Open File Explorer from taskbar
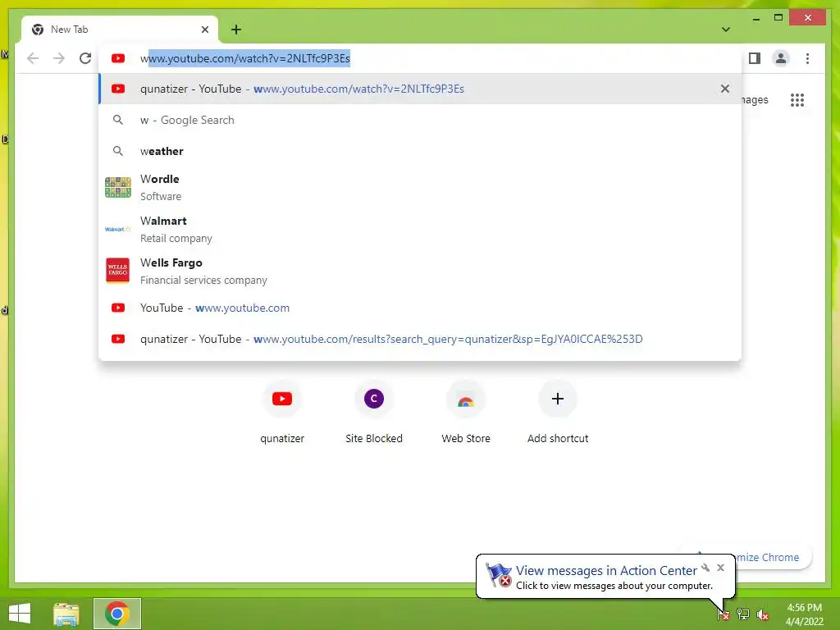840x630 pixels. pos(66,614)
